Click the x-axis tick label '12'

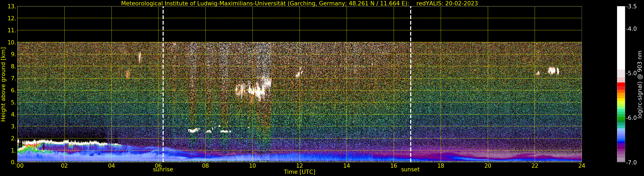[x=300, y=166]
